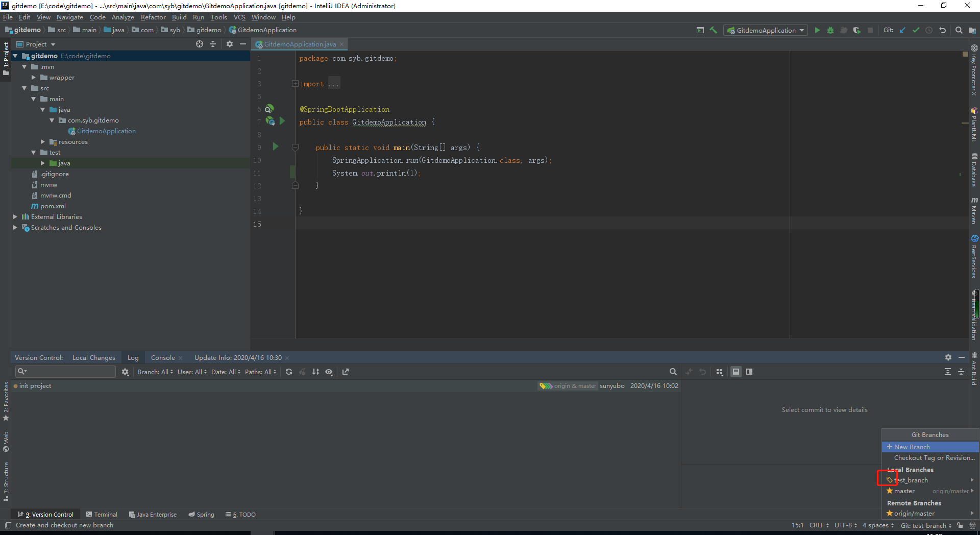The image size is (980, 535).
Task: Open Date: All filter dropdown
Action: pos(226,372)
